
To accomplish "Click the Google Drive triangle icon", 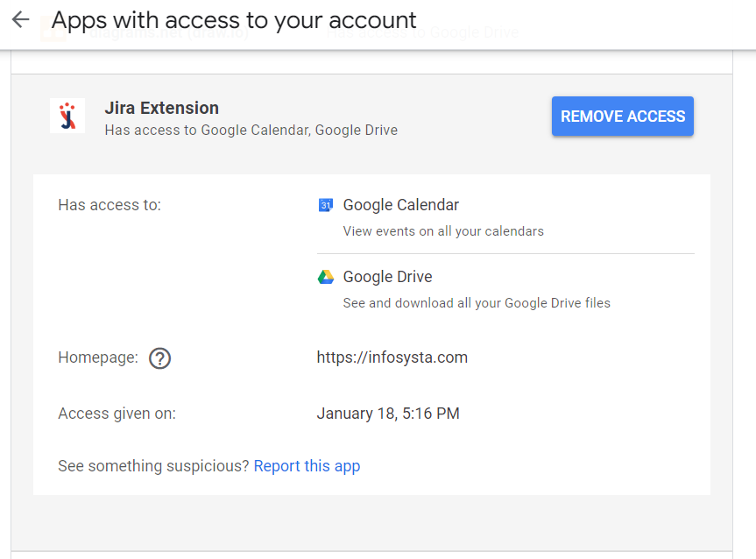I will click(325, 277).
